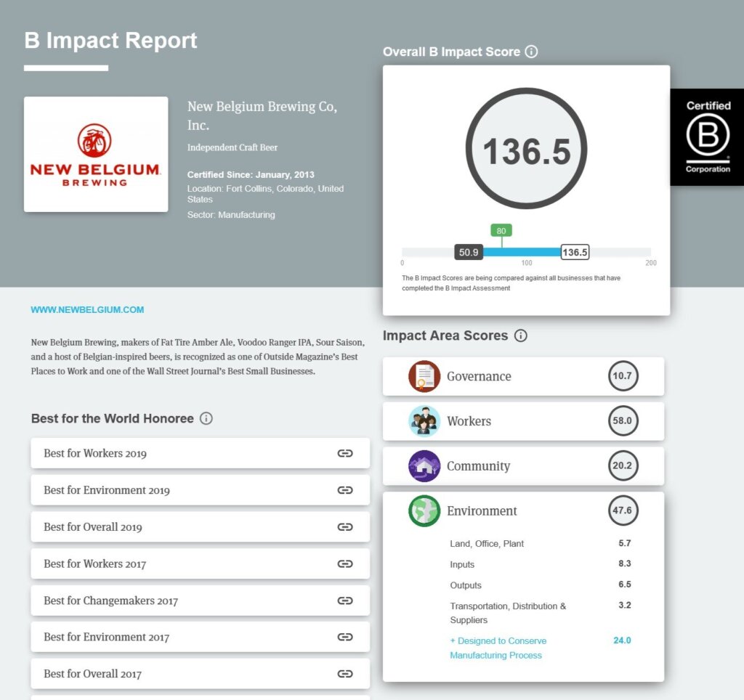The height and width of the screenshot is (700, 744).
Task: Click the green 80 marker on score bar
Action: tap(501, 230)
